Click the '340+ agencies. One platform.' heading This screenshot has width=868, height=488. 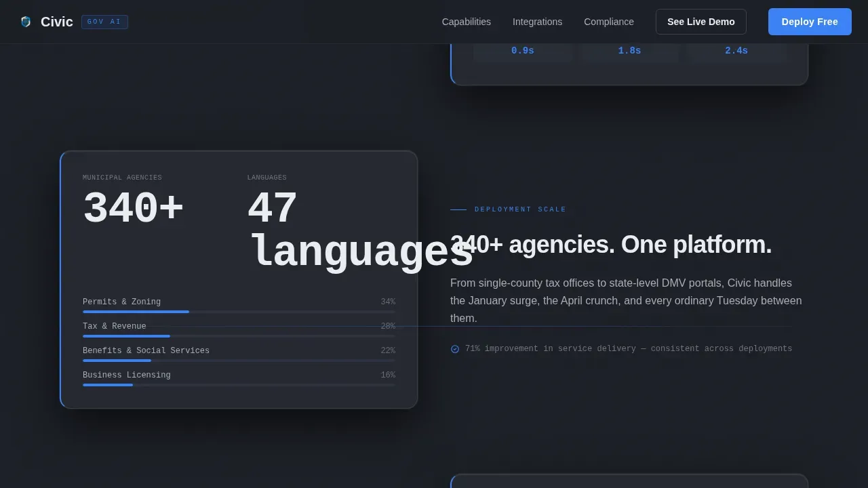click(611, 245)
